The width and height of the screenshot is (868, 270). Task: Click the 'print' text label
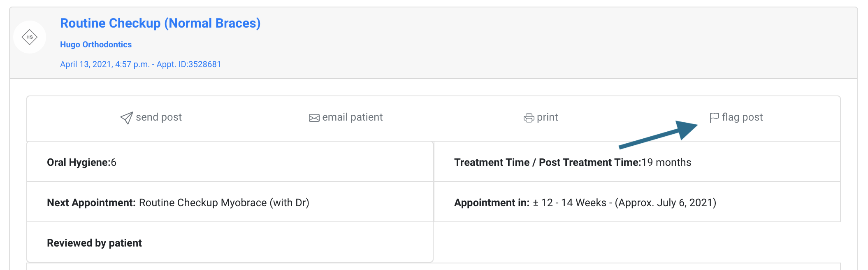pyautogui.click(x=547, y=117)
